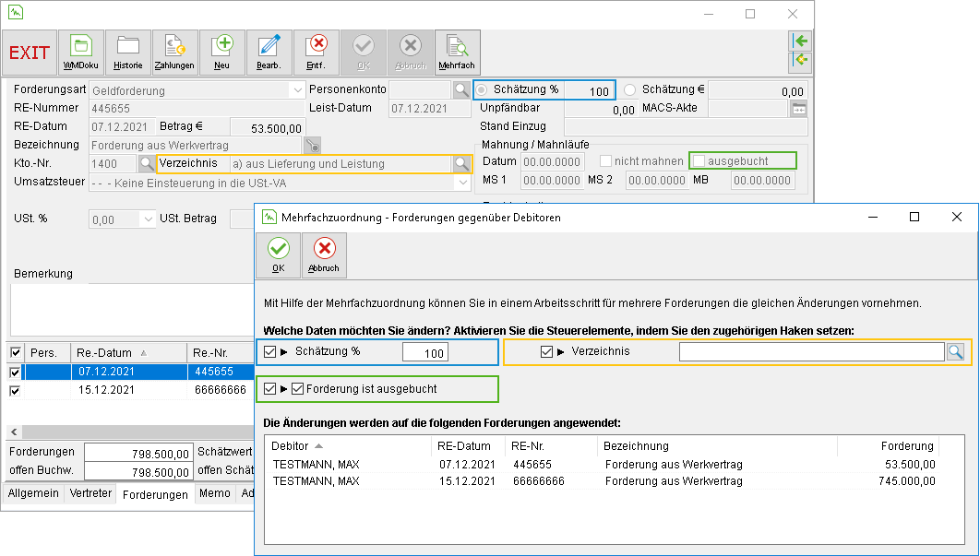
Task: Open the Umsatzsteuer dropdown
Action: tap(462, 183)
